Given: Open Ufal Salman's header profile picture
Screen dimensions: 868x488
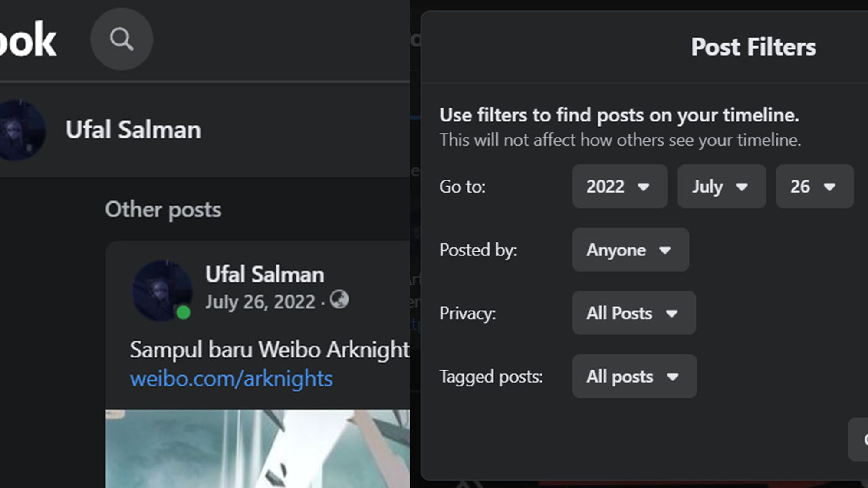Looking at the screenshot, I should click(19, 130).
